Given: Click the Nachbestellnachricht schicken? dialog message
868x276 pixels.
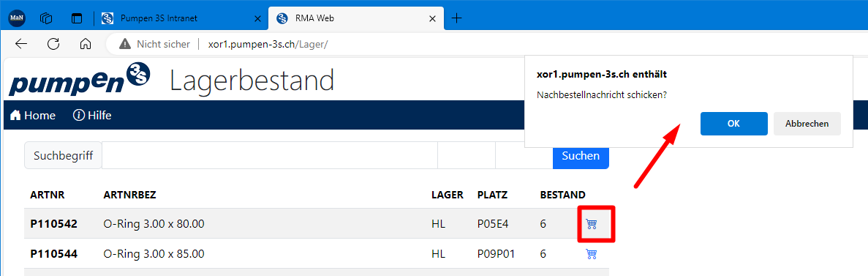Looking at the screenshot, I should 602,94.
